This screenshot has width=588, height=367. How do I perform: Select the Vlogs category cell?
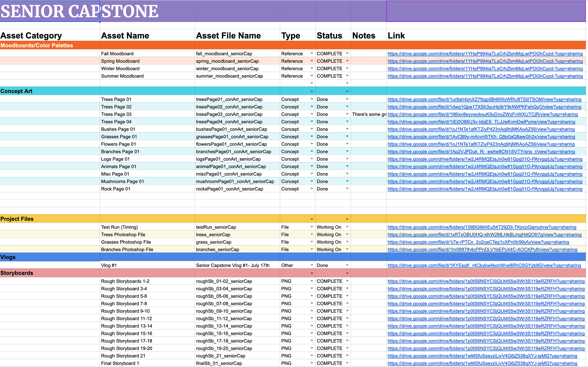(50, 257)
